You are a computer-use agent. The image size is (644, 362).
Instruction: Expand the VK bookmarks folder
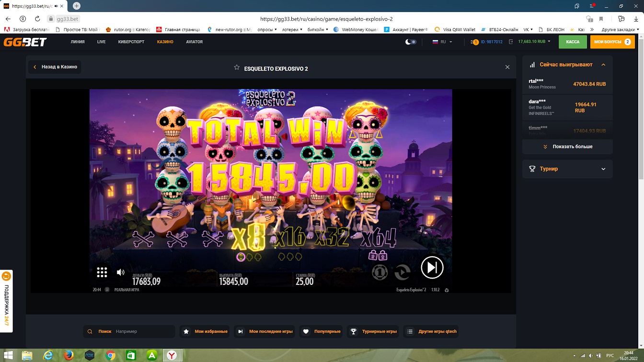(529, 30)
